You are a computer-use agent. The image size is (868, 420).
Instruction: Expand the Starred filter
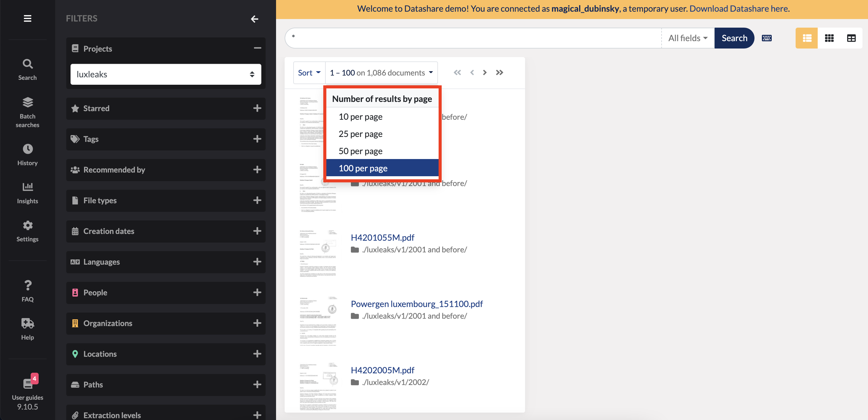pyautogui.click(x=257, y=108)
